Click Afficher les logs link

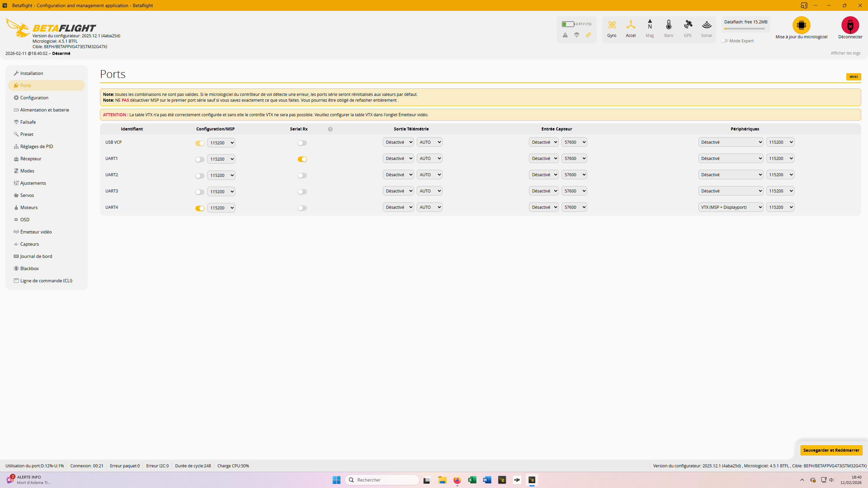(845, 53)
